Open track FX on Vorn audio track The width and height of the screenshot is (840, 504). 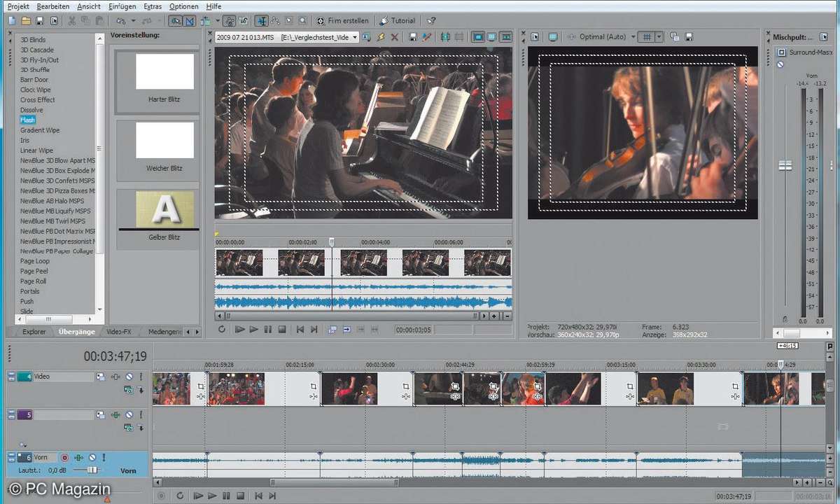(78, 458)
